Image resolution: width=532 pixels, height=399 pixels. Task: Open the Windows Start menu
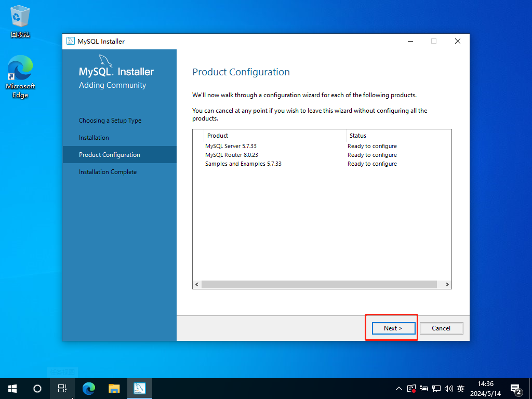12,388
